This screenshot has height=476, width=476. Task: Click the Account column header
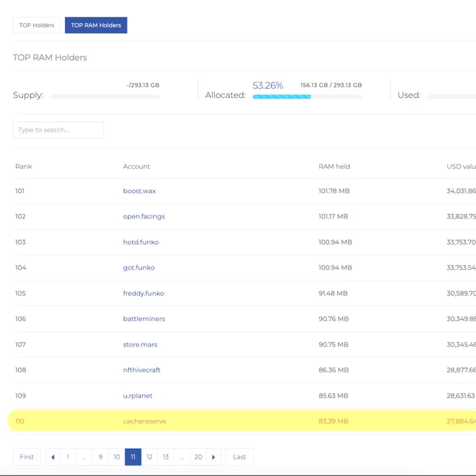pyautogui.click(x=136, y=167)
